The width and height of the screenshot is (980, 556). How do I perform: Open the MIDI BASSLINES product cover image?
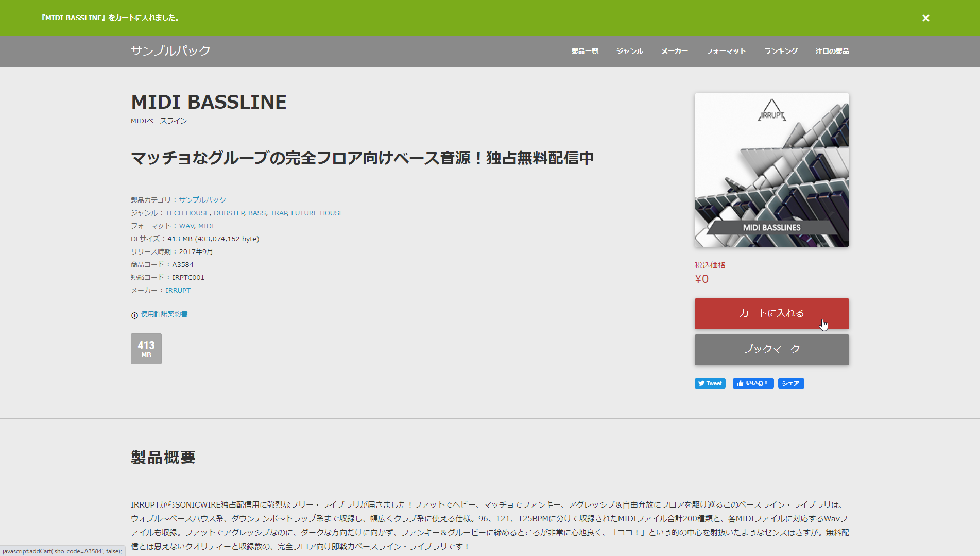771,170
